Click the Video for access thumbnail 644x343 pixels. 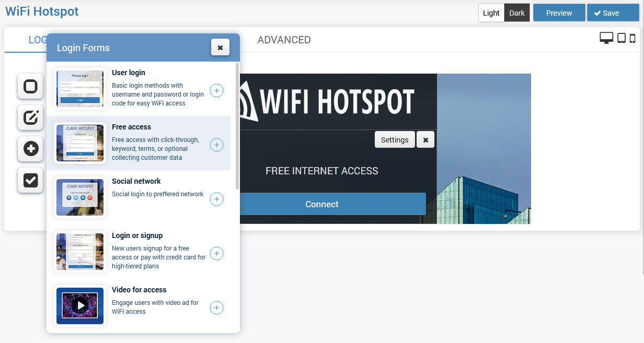(80, 306)
